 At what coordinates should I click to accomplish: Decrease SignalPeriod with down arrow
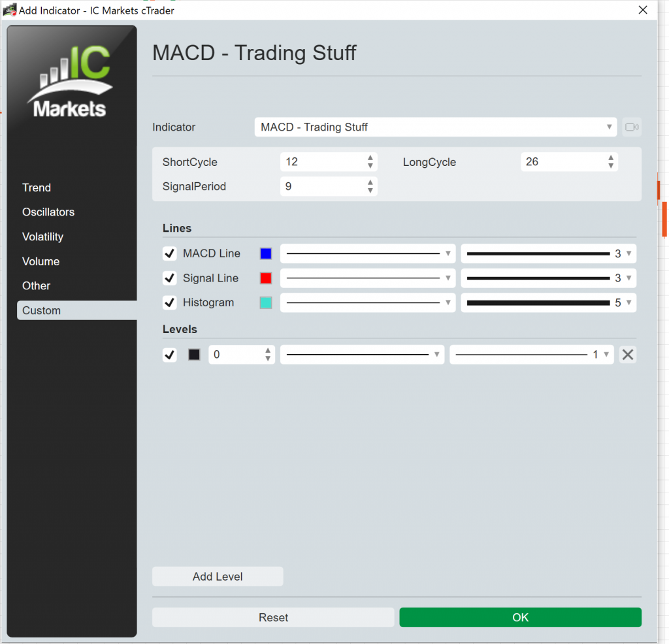(370, 191)
